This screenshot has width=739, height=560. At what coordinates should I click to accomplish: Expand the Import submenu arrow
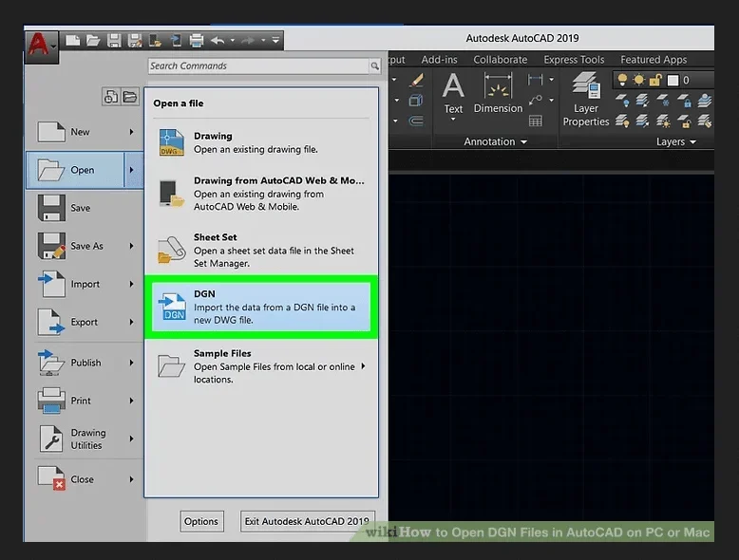point(132,284)
